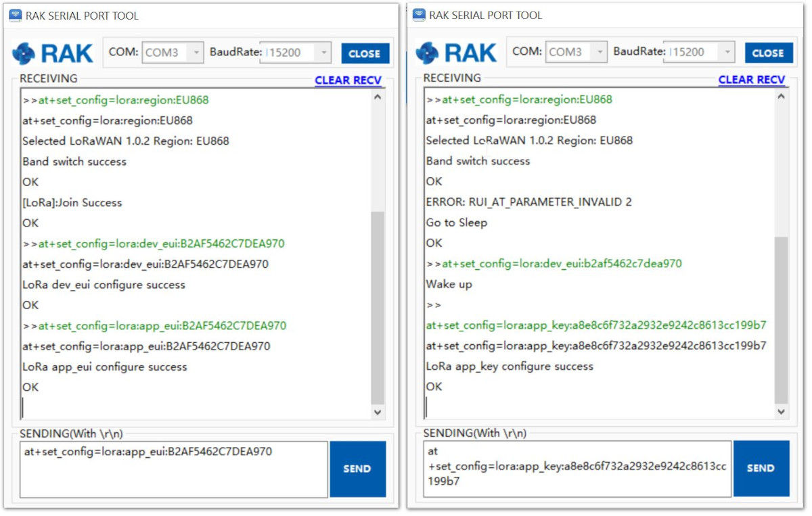Click the title bar wifi icon in left window

pyautogui.click(x=15, y=16)
